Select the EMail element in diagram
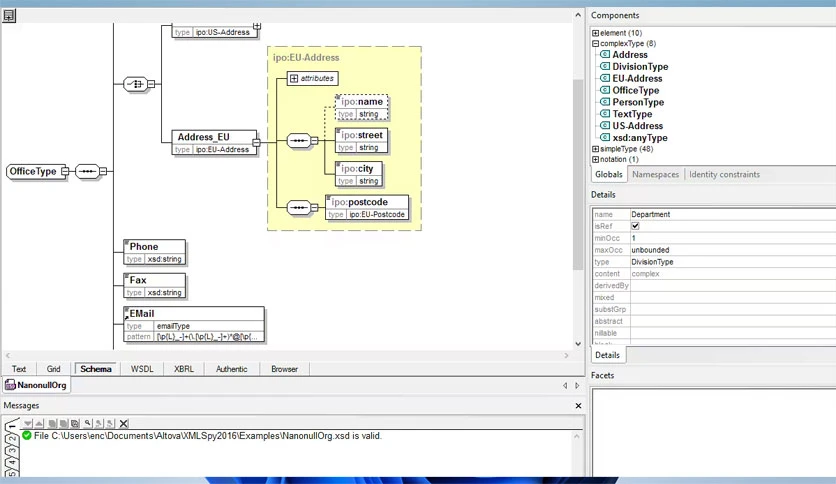Viewport: 836px width, 484px height. tap(194, 324)
